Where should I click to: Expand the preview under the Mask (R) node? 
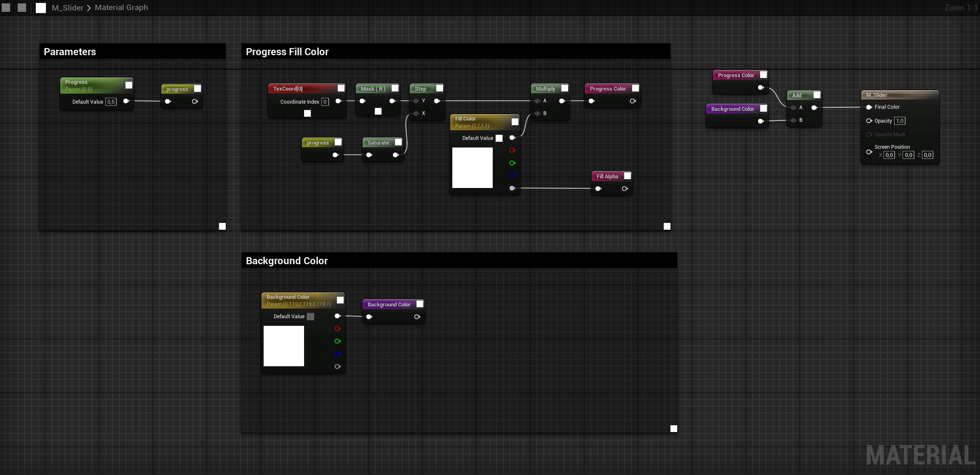coord(378,111)
